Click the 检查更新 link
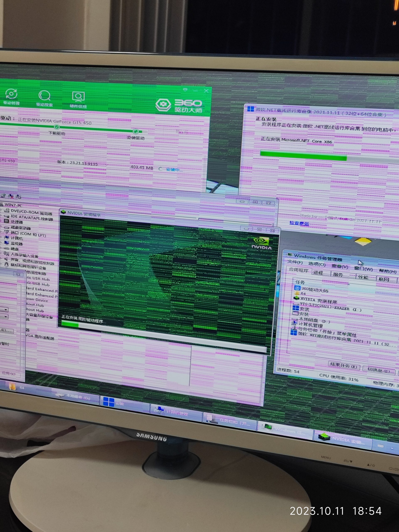The image size is (399, 532). coord(299,223)
